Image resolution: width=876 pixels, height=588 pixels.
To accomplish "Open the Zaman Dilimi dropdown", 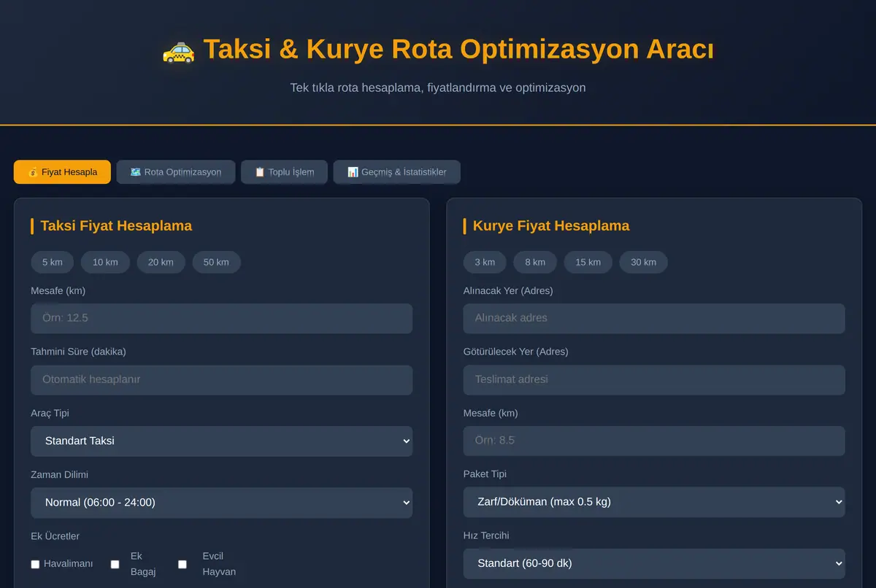I will [x=222, y=503].
